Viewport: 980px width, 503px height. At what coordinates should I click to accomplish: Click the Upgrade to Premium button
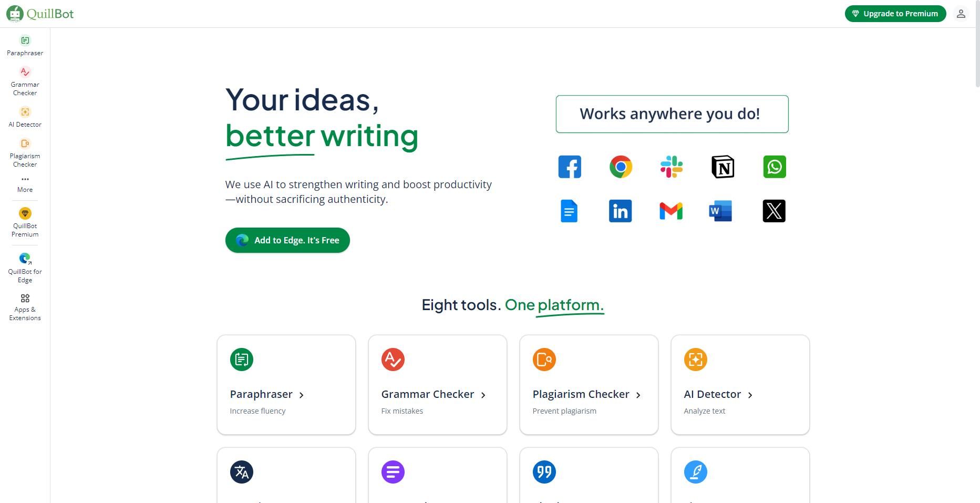coord(895,14)
